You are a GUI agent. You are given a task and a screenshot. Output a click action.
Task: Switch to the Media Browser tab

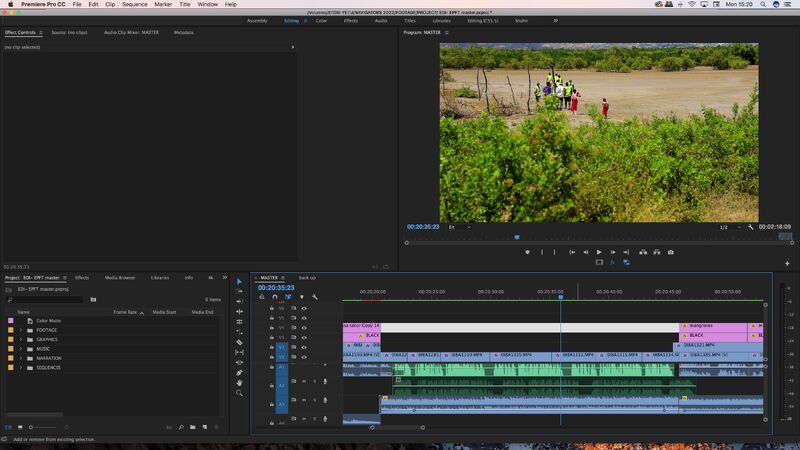point(120,277)
